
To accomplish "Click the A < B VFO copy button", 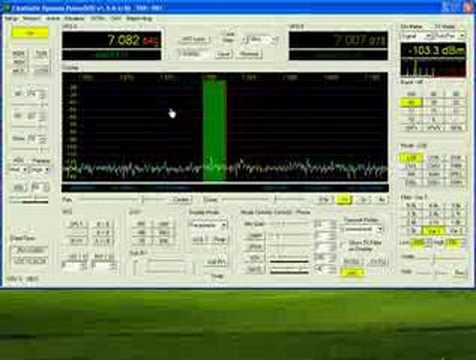I will [x=102, y=232].
